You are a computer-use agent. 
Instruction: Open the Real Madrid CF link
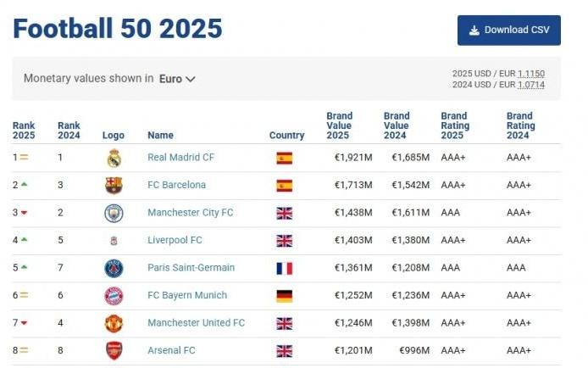point(180,158)
